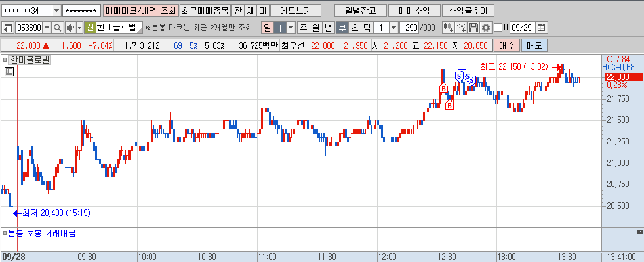The image size is (644, 262).
Task: Select the 체 tab
Action: click(x=251, y=11)
